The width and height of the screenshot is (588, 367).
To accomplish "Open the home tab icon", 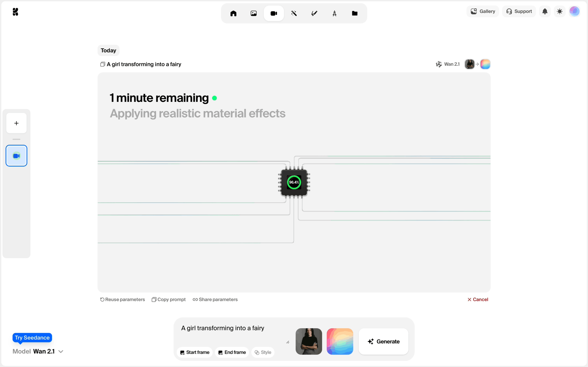I will 233,13.
